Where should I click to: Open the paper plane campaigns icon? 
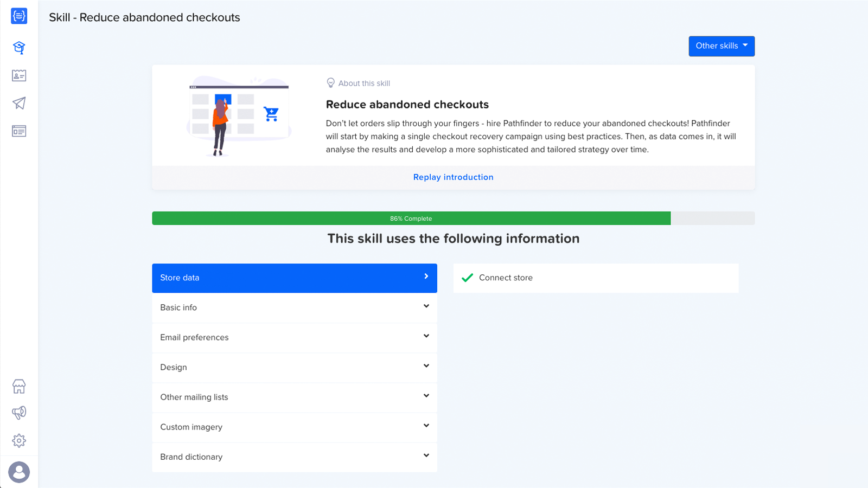coord(19,103)
